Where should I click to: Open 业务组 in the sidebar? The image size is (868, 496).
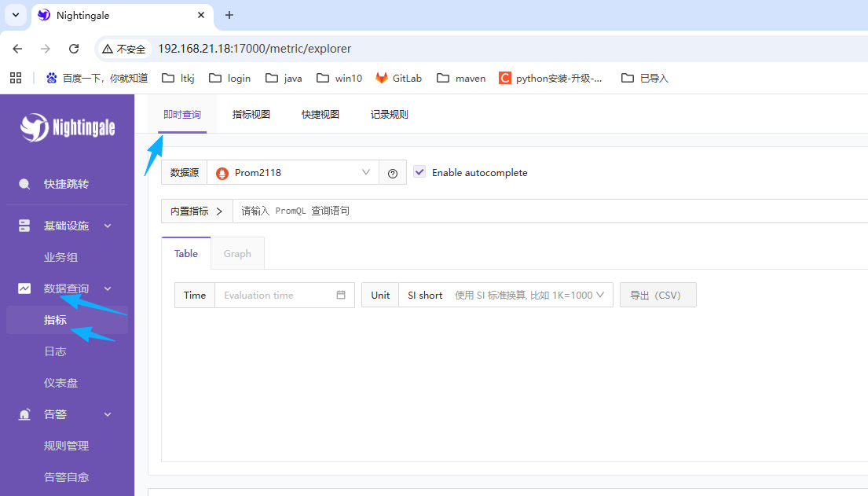tap(61, 257)
